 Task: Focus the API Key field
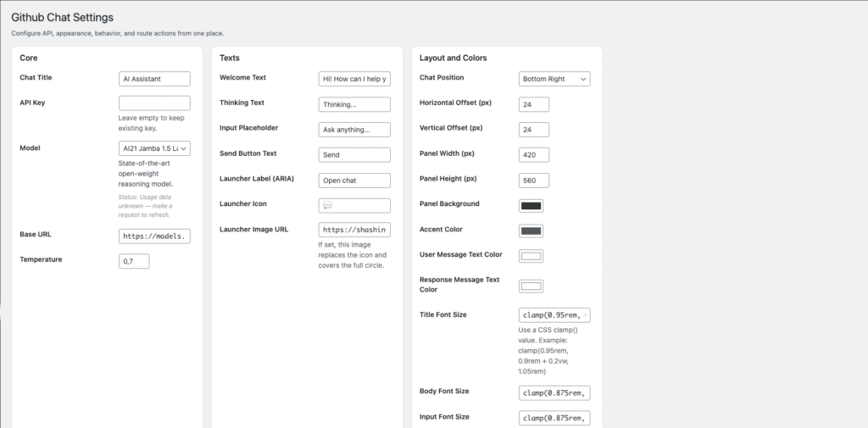click(x=154, y=103)
